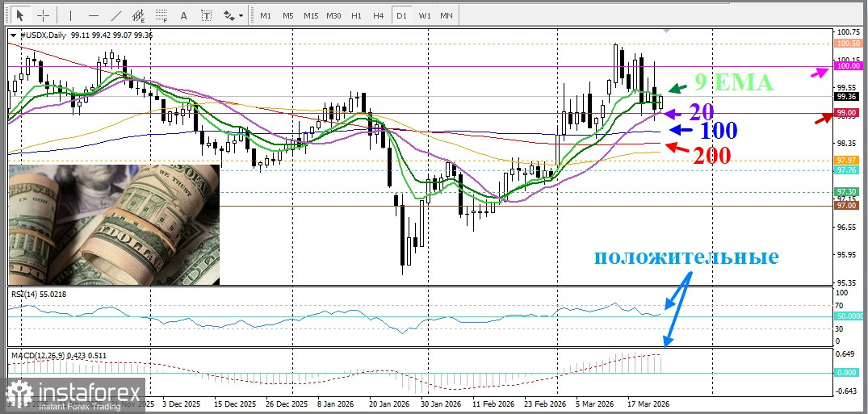Choose the vertical line drawing tool
Image resolution: width=868 pixels, height=414 pixels.
[70, 15]
